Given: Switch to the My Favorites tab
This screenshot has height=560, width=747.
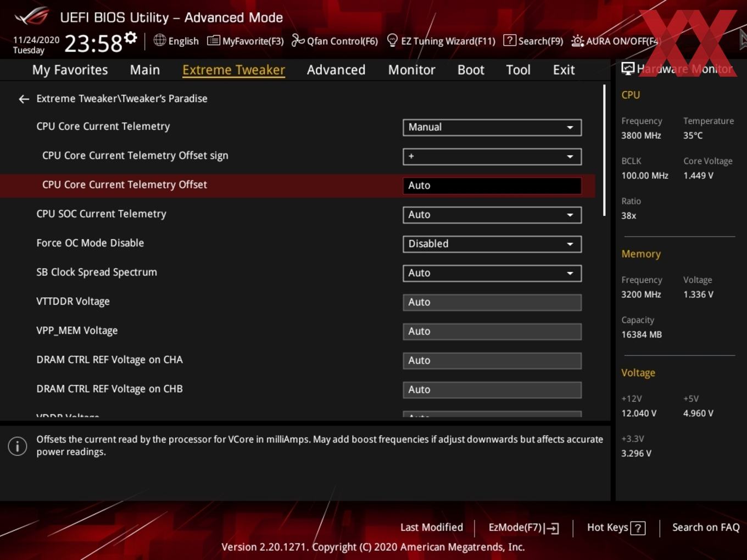Looking at the screenshot, I should pyautogui.click(x=70, y=70).
